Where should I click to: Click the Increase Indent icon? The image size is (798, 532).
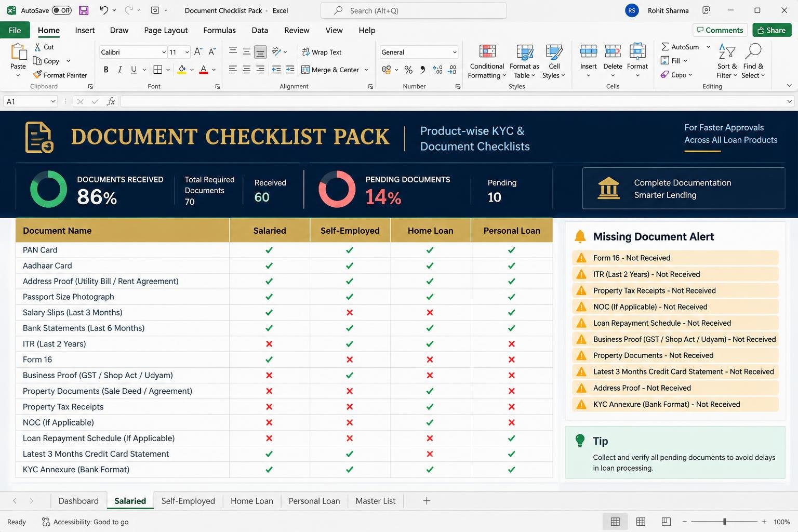[x=290, y=70]
